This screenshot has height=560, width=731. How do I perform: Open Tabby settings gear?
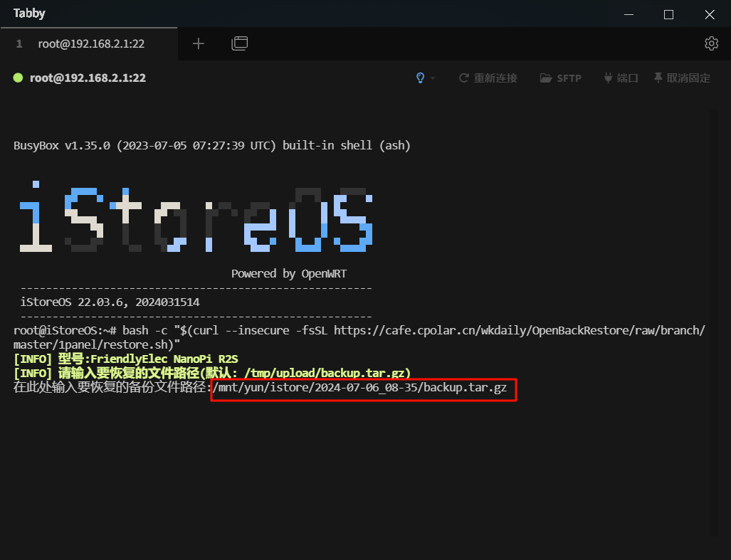tap(711, 43)
